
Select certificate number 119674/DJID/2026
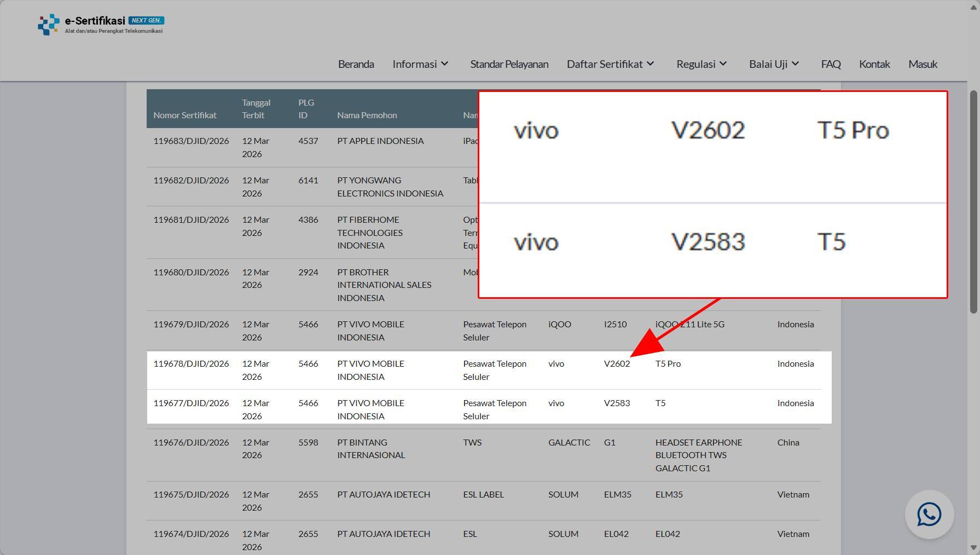[191, 534]
